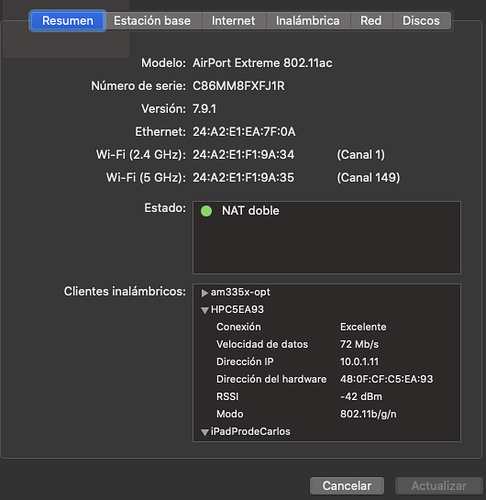Collapse the iPadProdeCarlos client triangle

(x=205, y=432)
